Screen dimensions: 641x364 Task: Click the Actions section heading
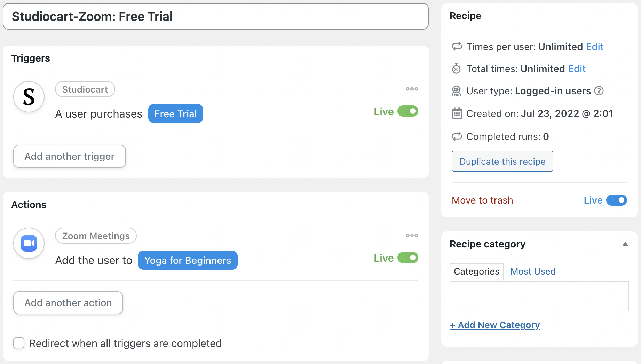coord(29,205)
